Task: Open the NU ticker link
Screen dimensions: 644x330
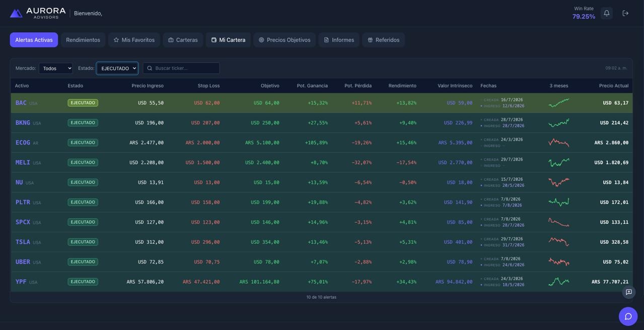Action: click(19, 182)
